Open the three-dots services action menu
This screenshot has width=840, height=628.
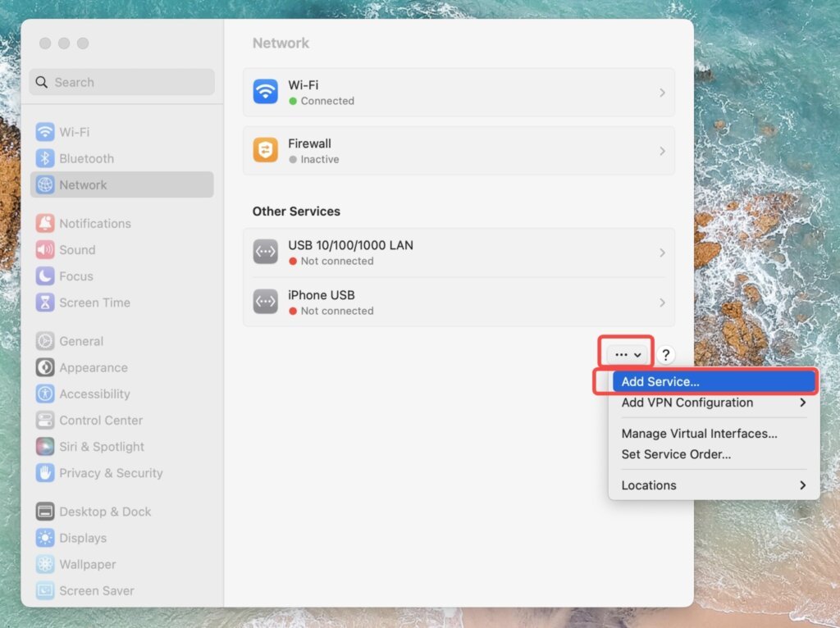pyautogui.click(x=626, y=353)
